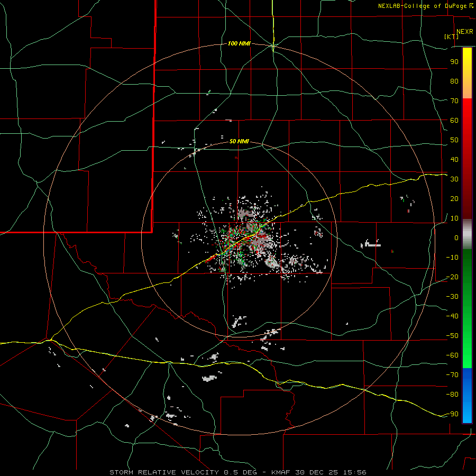Click the 50 NMI range ring label
The height and width of the screenshot is (476, 476).
pos(239,141)
